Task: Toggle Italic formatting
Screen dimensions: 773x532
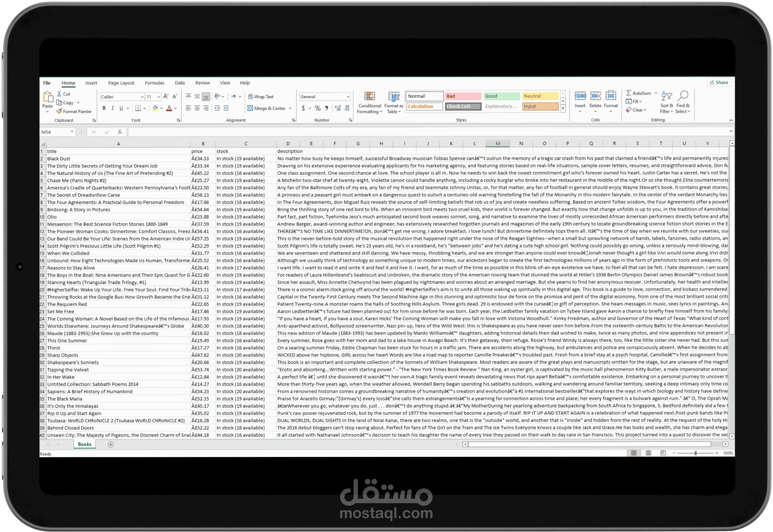Action: coord(113,108)
